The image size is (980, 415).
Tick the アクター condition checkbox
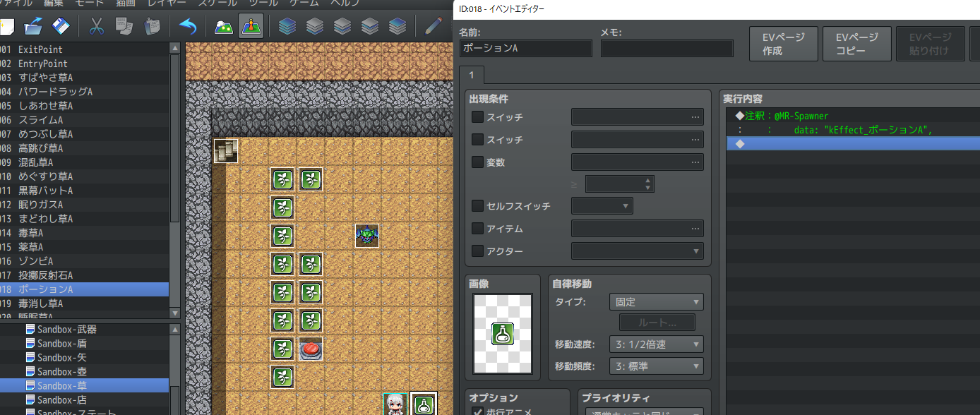(478, 251)
